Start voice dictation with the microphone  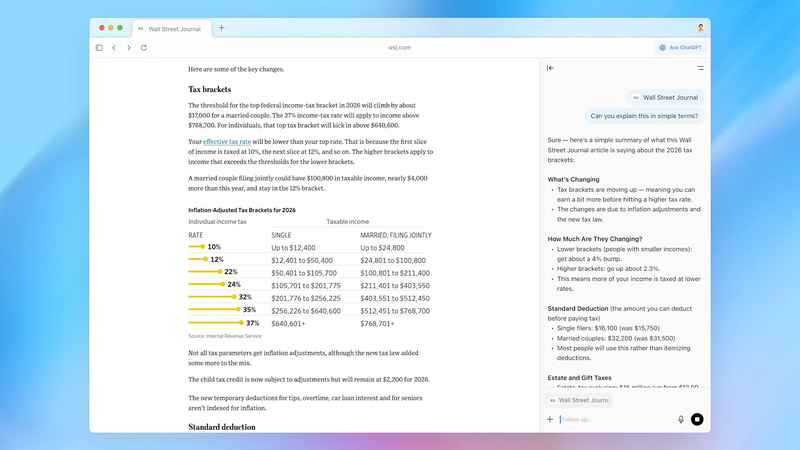681,419
